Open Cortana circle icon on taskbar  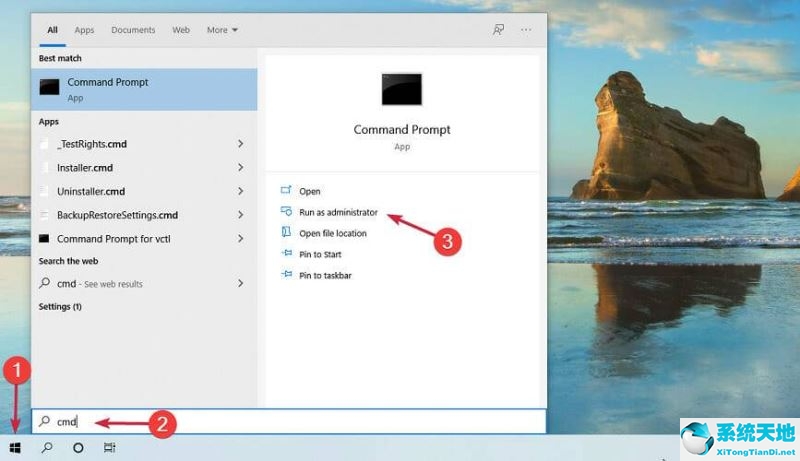pos(78,448)
